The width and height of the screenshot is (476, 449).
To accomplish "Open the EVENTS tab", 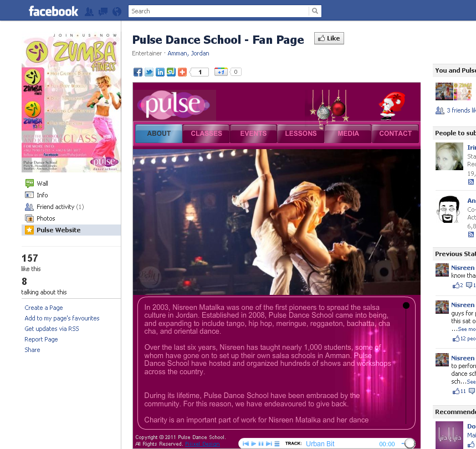I will [x=253, y=134].
